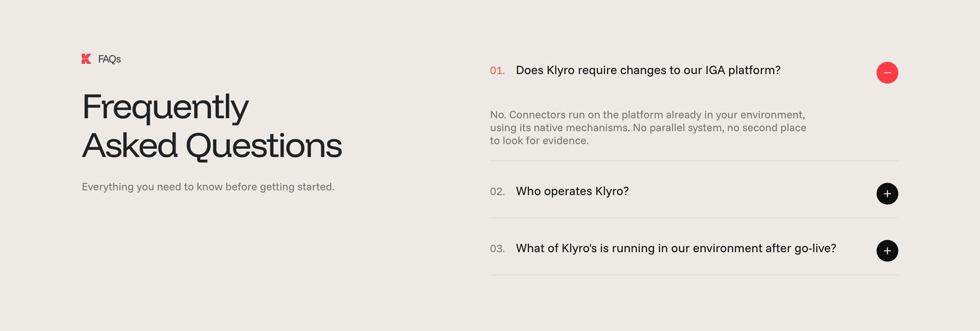This screenshot has height=331, width=980.
Task: Click the 'FAQs' label
Action: click(x=110, y=59)
